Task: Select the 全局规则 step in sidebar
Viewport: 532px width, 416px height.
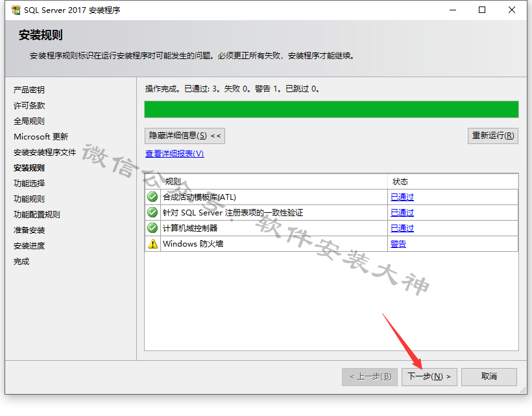Action: pyautogui.click(x=29, y=121)
